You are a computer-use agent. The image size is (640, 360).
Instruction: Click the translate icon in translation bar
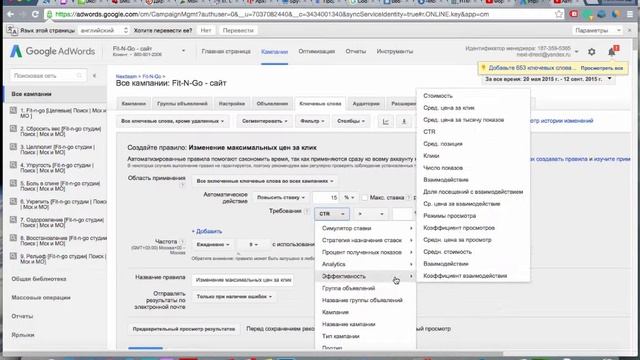[12, 30]
